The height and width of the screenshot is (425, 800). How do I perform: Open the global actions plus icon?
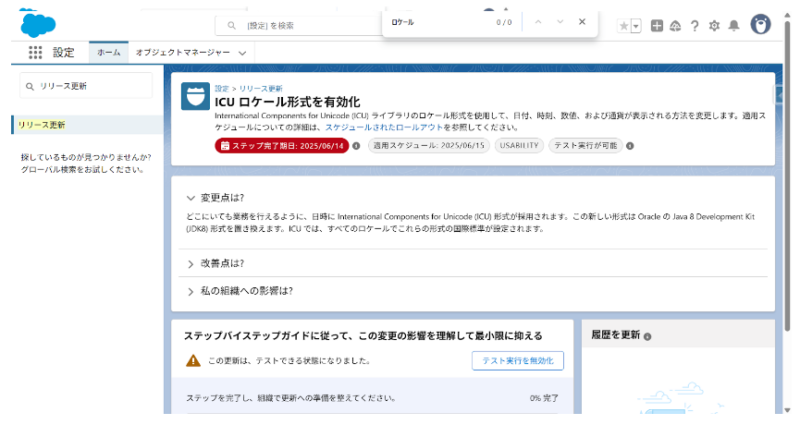pyautogui.click(x=657, y=26)
